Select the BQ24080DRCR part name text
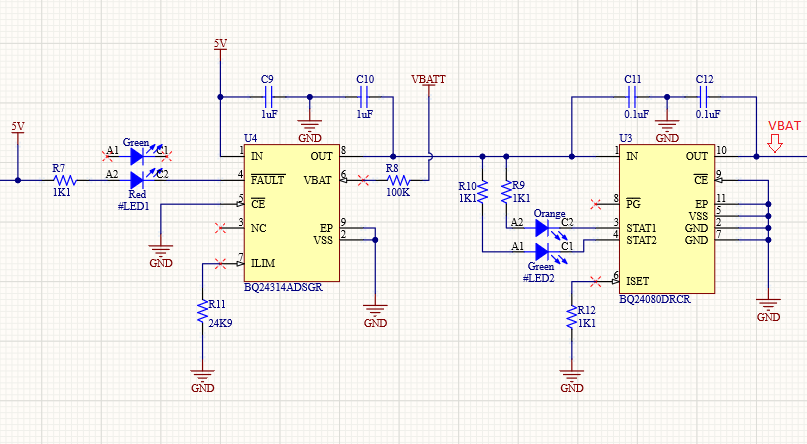Screen dimensions: 807x444 (655, 299)
